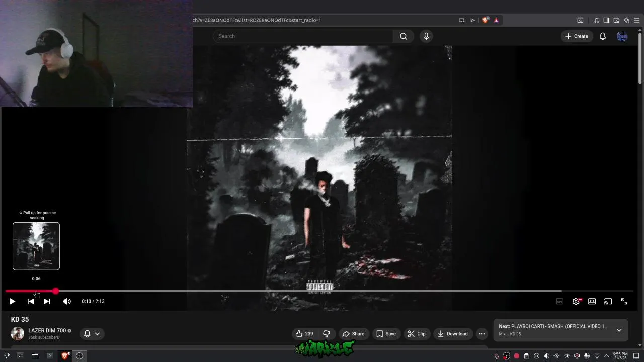Open the Leo AI sparkle icon

626,20
